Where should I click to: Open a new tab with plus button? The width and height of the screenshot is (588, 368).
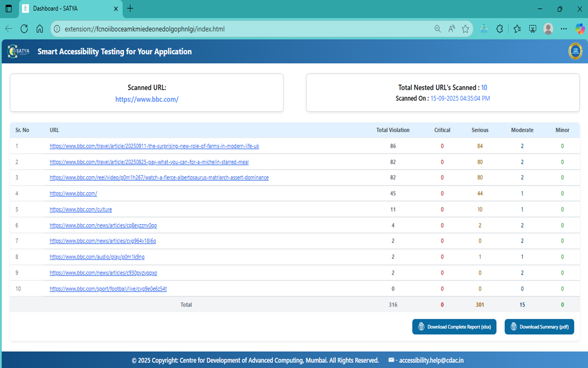[130, 9]
